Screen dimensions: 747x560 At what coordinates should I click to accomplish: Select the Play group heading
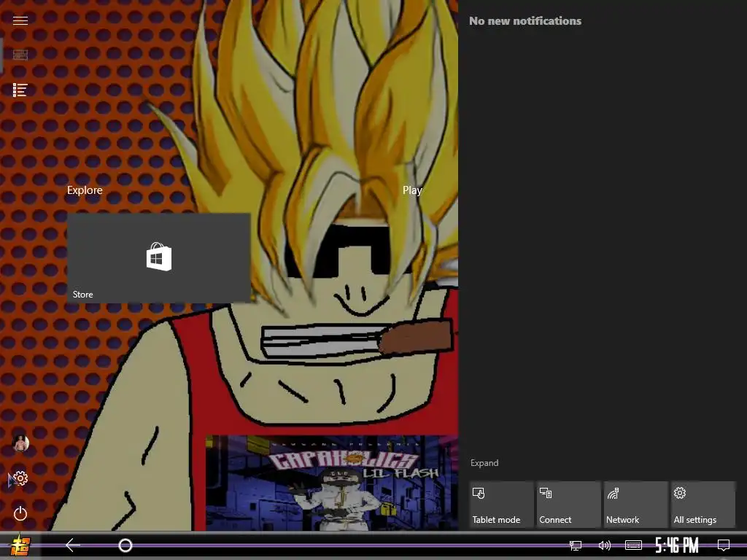(x=412, y=190)
